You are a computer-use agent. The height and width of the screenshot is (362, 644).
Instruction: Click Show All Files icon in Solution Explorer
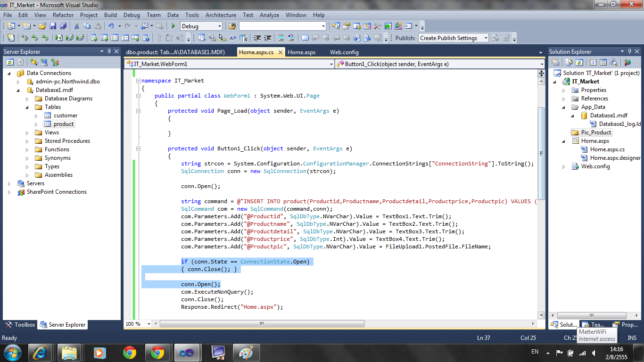click(x=569, y=62)
